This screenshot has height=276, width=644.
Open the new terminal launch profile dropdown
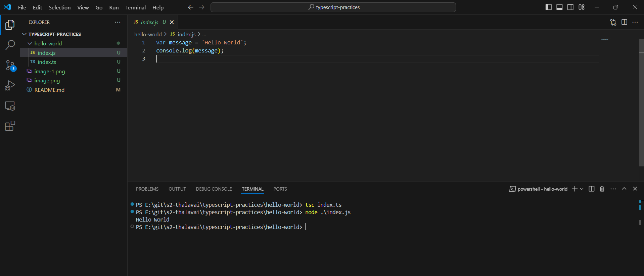[582, 189]
